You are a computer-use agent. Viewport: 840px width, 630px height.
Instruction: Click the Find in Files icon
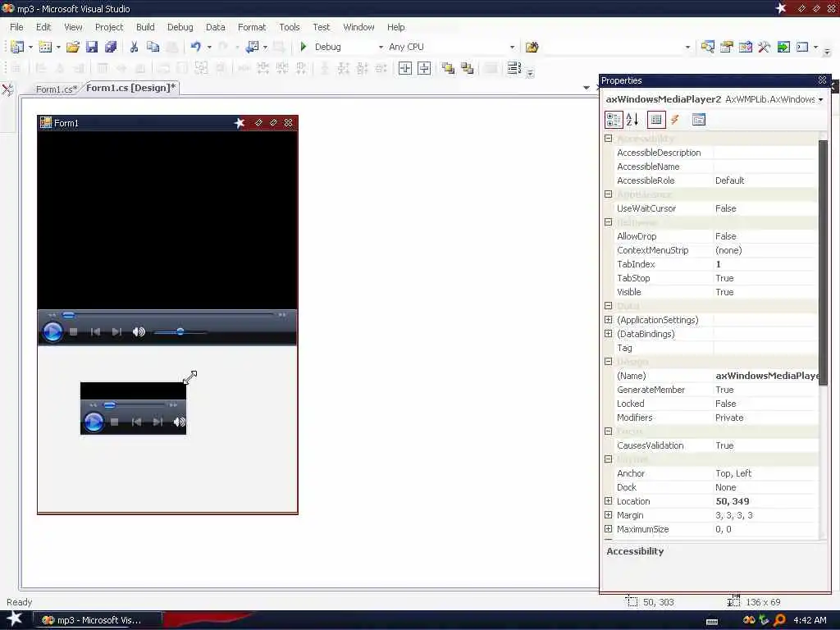point(532,47)
